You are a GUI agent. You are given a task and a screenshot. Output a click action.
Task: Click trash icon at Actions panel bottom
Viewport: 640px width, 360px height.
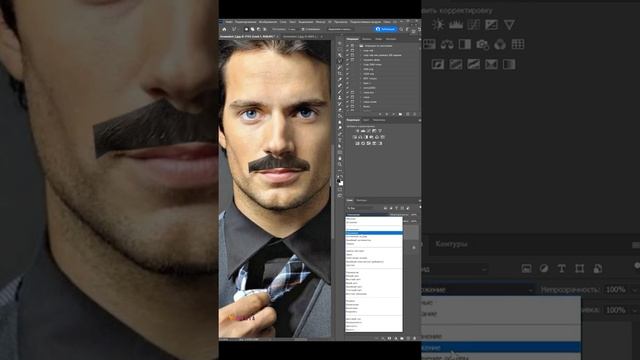(x=415, y=114)
